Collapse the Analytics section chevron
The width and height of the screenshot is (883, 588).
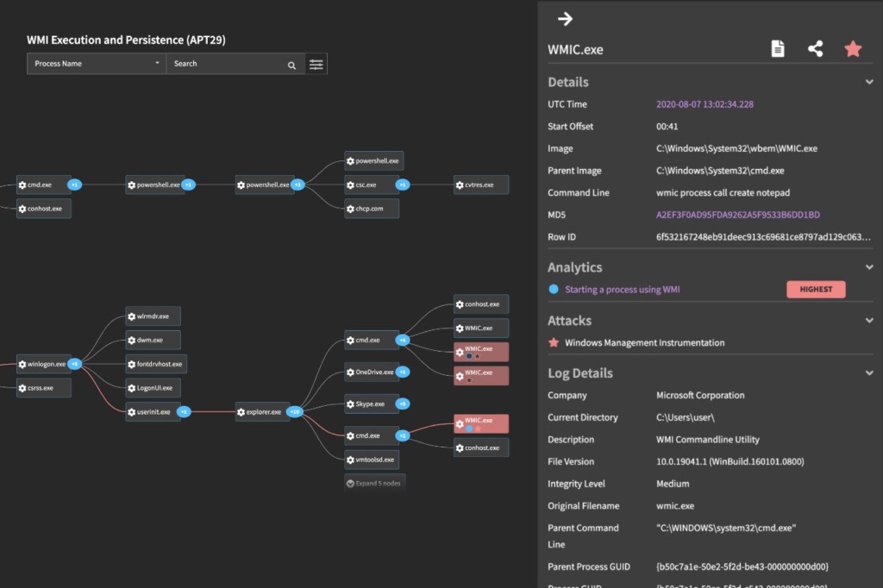tap(869, 267)
